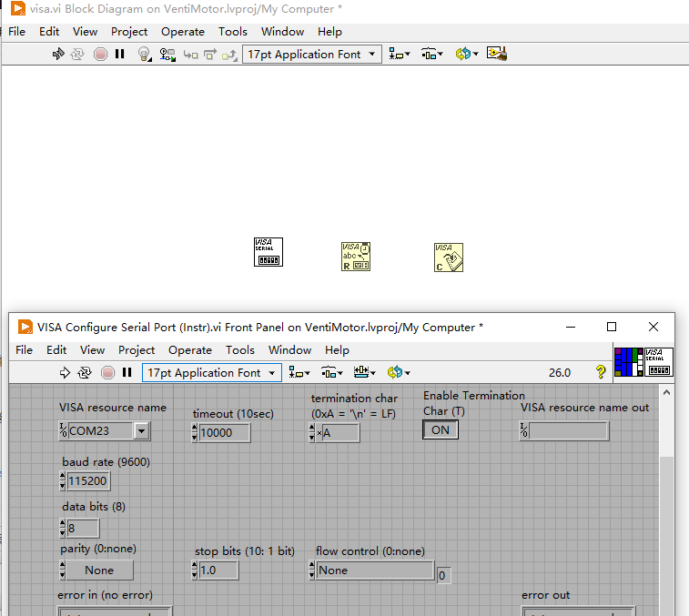Open Edit menu of visa.vi Block Diagram
The width and height of the screenshot is (689, 616).
coord(49,32)
